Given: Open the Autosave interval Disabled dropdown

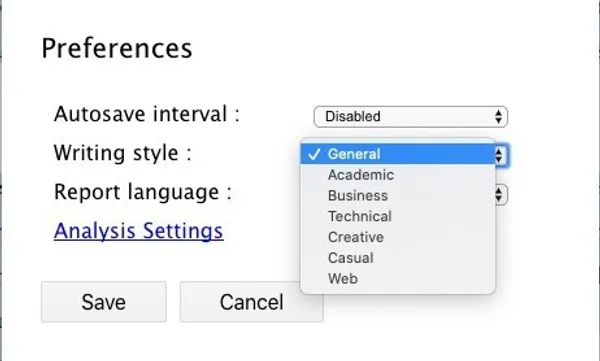Looking at the screenshot, I should (411, 116).
